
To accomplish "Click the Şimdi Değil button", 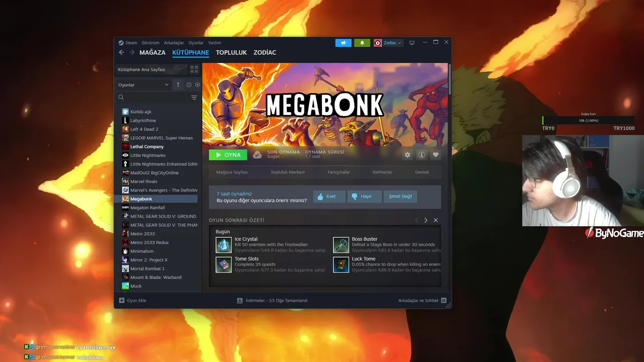I will pos(400,197).
